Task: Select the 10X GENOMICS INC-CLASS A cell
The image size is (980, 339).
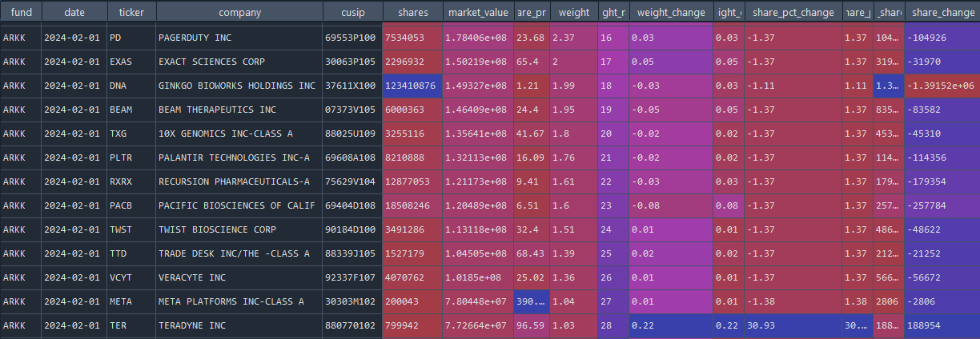Action: click(239, 134)
